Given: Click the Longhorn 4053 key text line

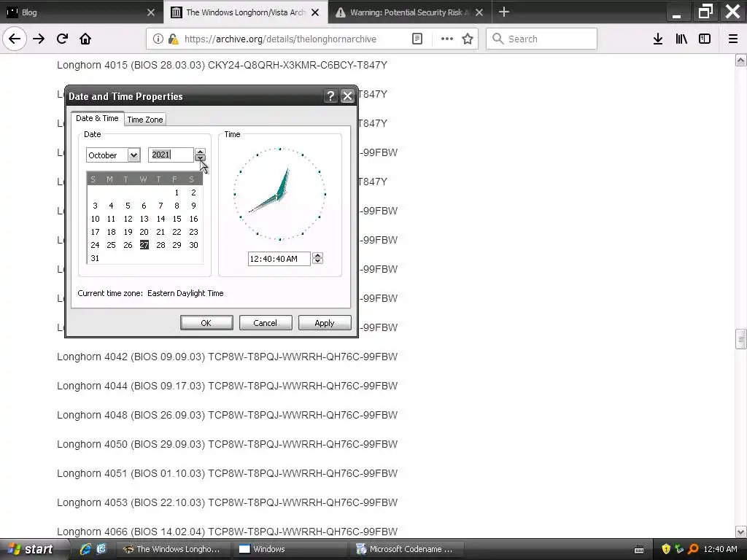Looking at the screenshot, I should click(x=228, y=502).
